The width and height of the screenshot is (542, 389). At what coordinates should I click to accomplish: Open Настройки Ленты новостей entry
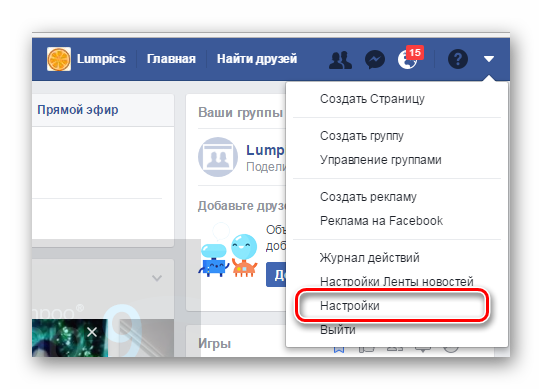tap(396, 281)
